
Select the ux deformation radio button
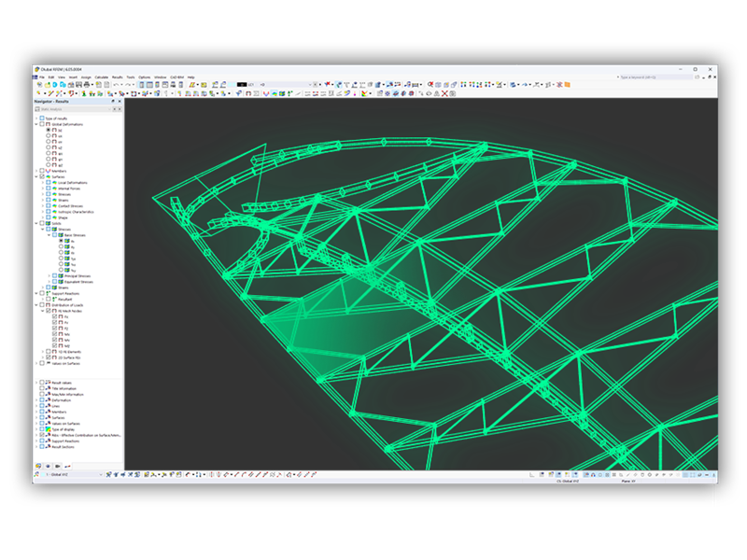tap(49, 135)
